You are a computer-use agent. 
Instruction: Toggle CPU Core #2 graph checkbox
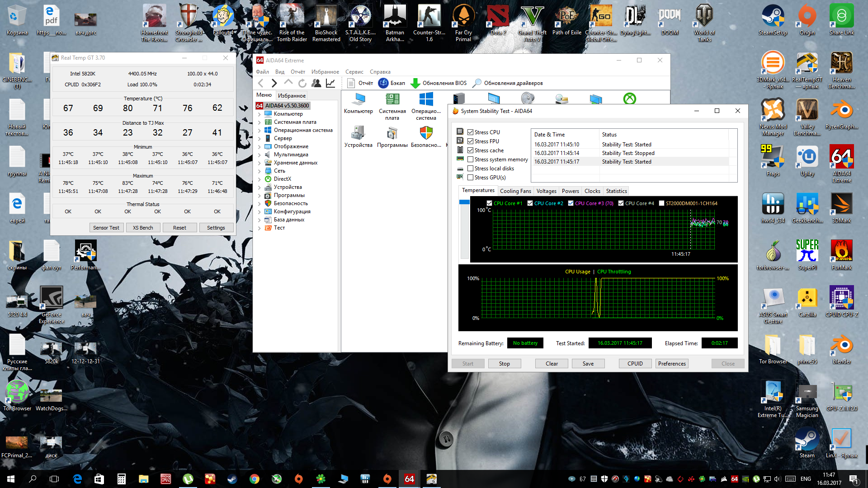[530, 203]
